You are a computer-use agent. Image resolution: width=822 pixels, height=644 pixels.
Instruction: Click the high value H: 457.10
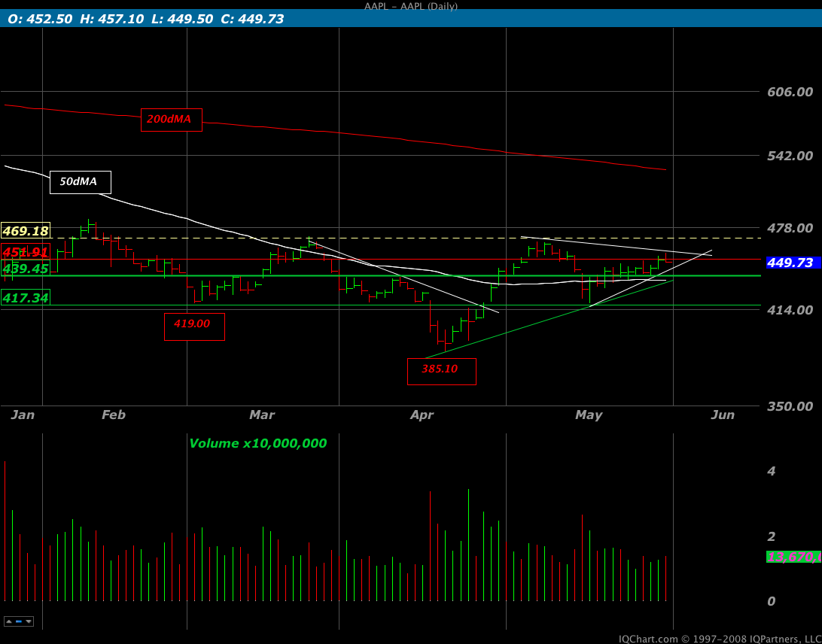click(x=111, y=20)
